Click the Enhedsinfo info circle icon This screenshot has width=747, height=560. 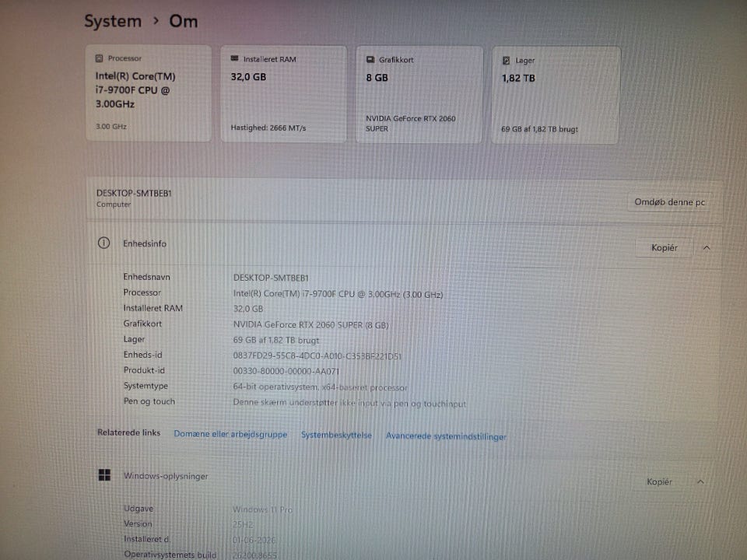coord(103,243)
